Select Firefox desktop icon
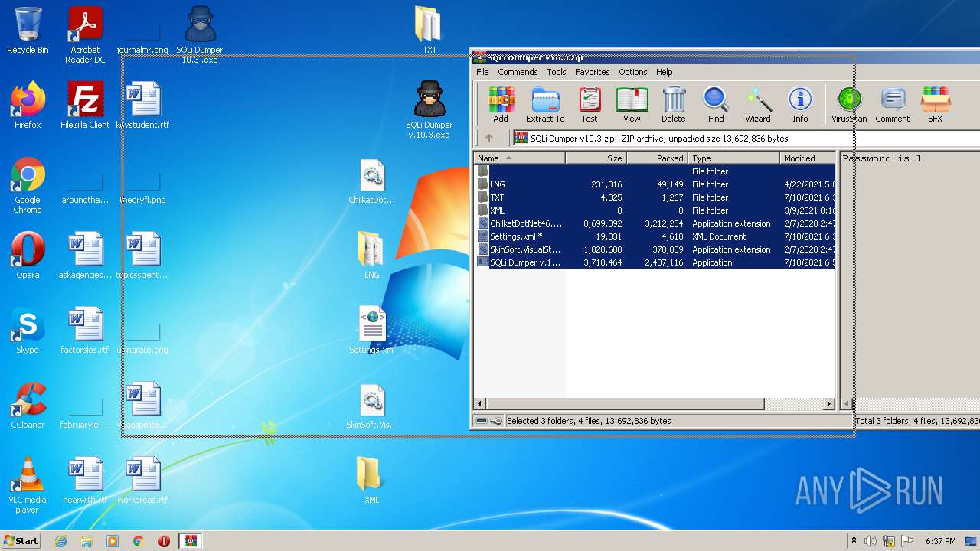 click(x=28, y=106)
